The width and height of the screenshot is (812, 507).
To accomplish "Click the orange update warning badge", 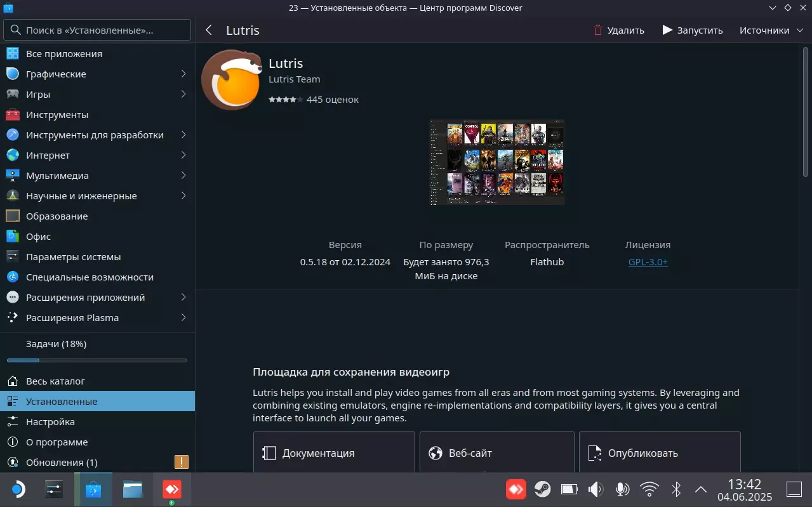I will 182,462.
